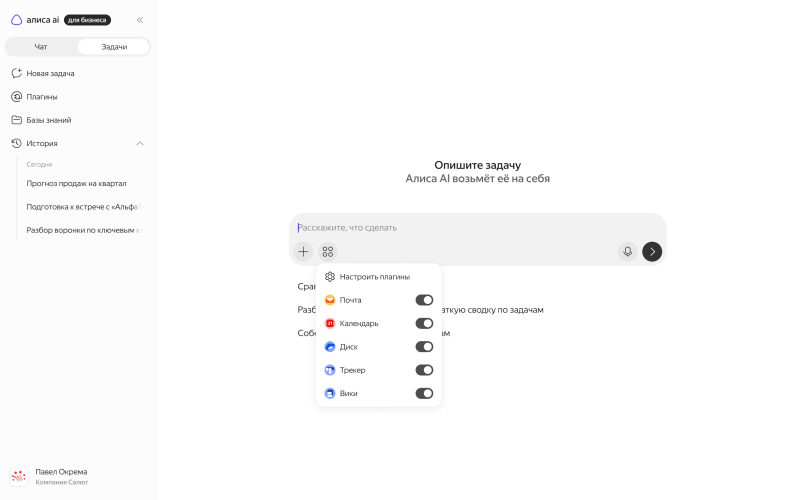Viewport: 800px width, 500px height.
Task: Switch to the Чат tab
Action: pos(41,46)
